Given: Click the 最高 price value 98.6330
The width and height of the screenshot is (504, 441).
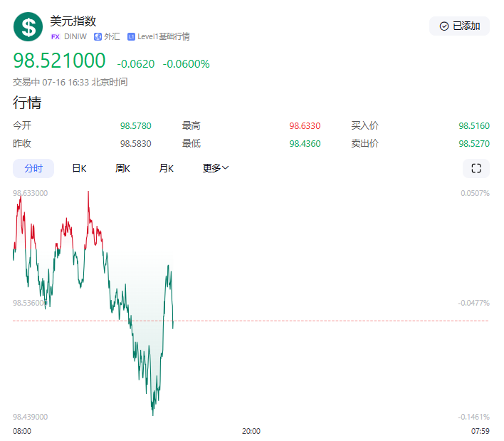Looking at the screenshot, I should click(305, 126).
